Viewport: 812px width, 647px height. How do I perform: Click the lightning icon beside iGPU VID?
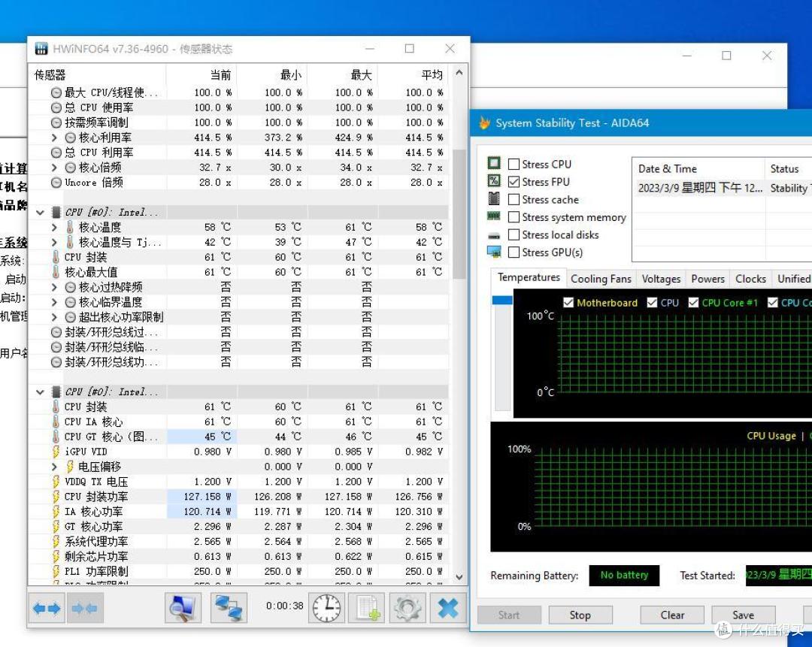[x=56, y=452]
